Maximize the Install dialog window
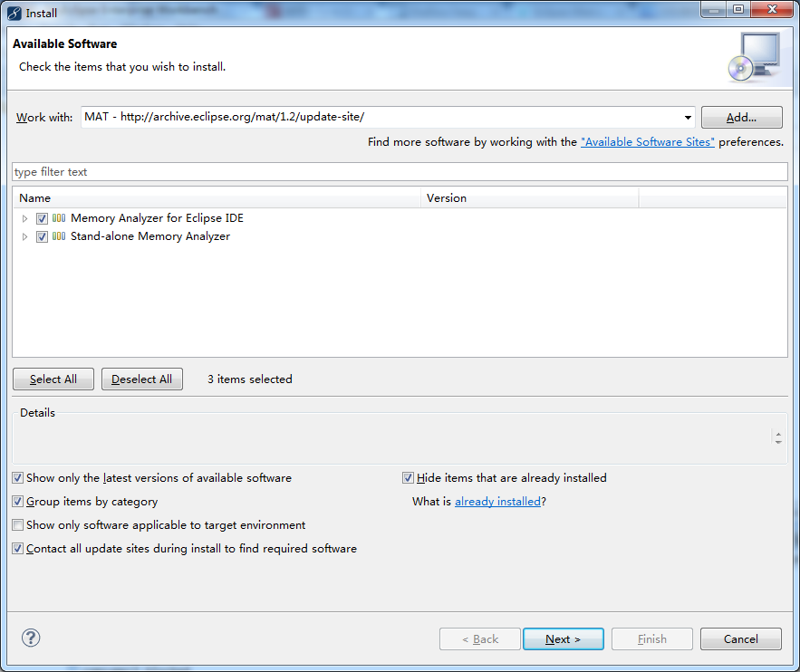Screen dimensions: 800x672 click(x=738, y=9)
